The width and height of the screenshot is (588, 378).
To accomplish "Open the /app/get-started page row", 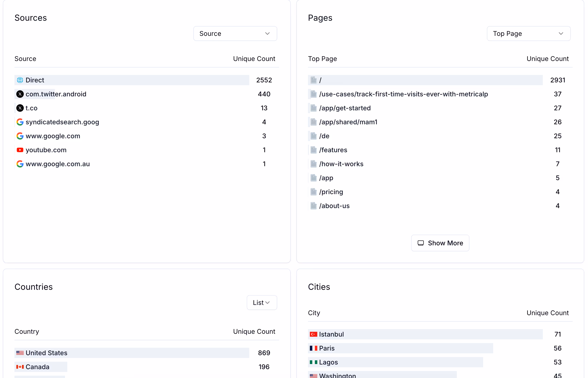I will pos(345,108).
